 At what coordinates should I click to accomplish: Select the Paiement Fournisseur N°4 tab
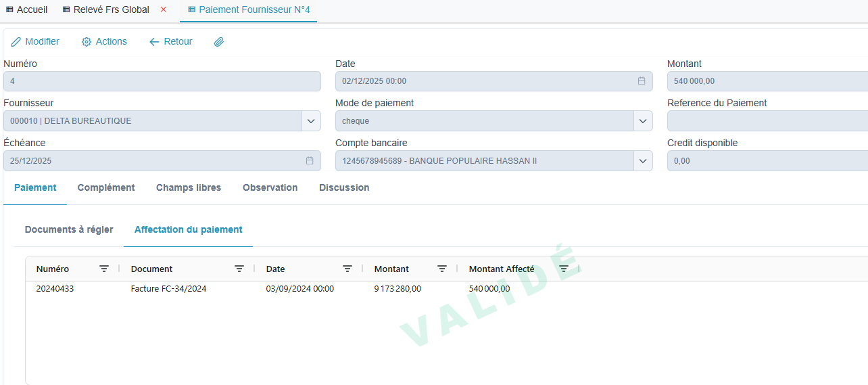point(249,9)
